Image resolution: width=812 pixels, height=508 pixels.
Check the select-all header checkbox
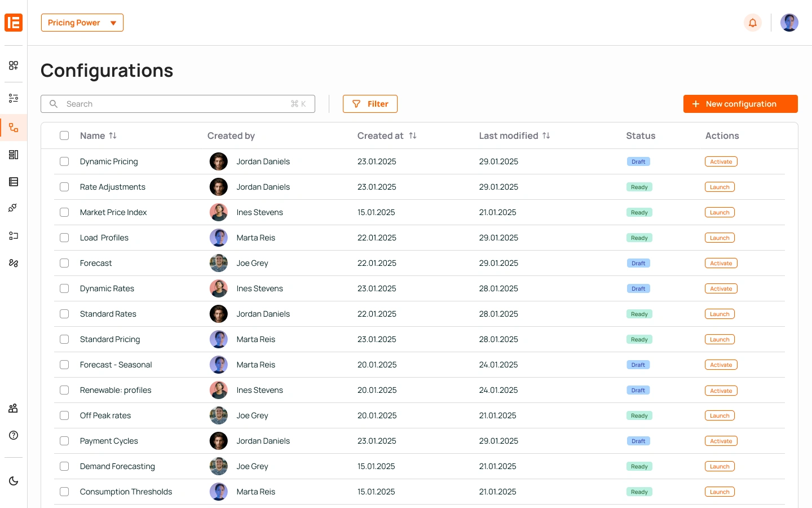tap(64, 135)
